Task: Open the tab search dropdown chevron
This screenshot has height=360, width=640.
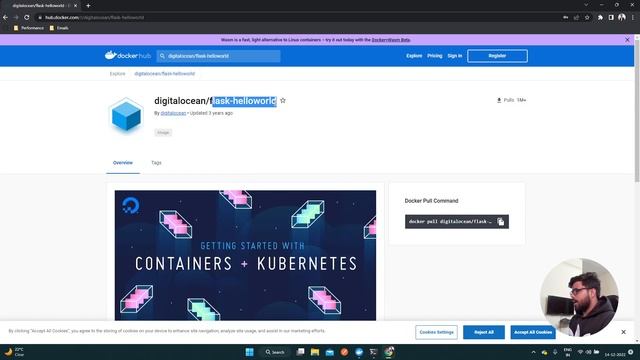Action: [x=586, y=5]
